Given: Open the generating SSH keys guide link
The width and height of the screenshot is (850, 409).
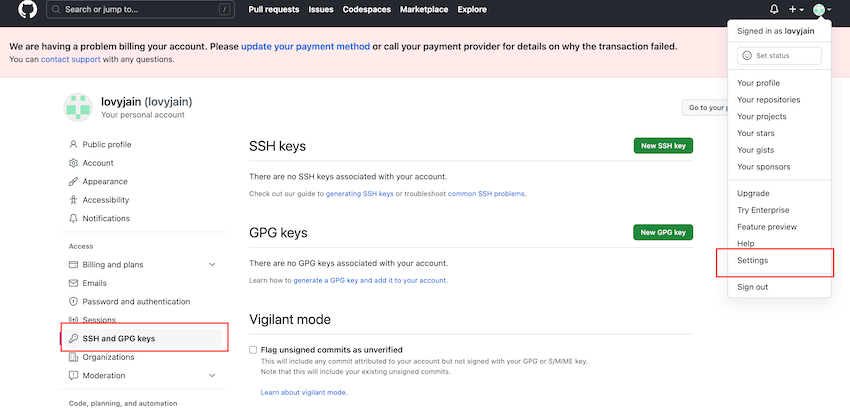Looking at the screenshot, I should pyautogui.click(x=359, y=194).
